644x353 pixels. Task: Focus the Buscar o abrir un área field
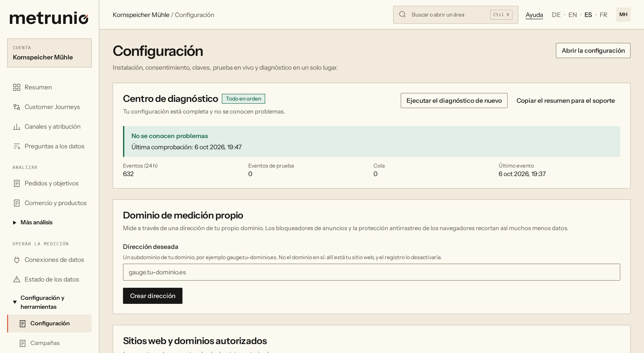[x=455, y=15]
